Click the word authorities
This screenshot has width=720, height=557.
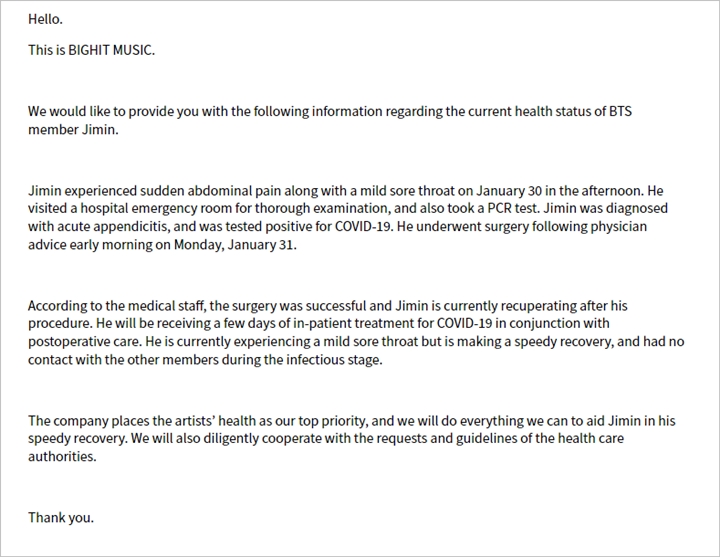click(x=62, y=457)
